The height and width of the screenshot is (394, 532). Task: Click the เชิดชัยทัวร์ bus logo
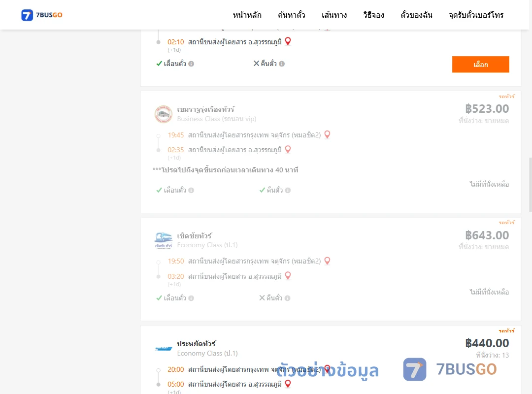[x=164, y=241]
